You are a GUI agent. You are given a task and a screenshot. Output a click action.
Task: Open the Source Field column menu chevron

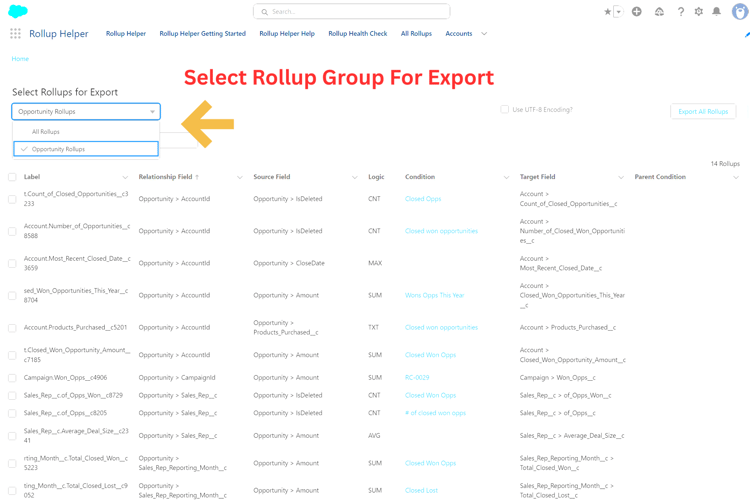point(354,177)
